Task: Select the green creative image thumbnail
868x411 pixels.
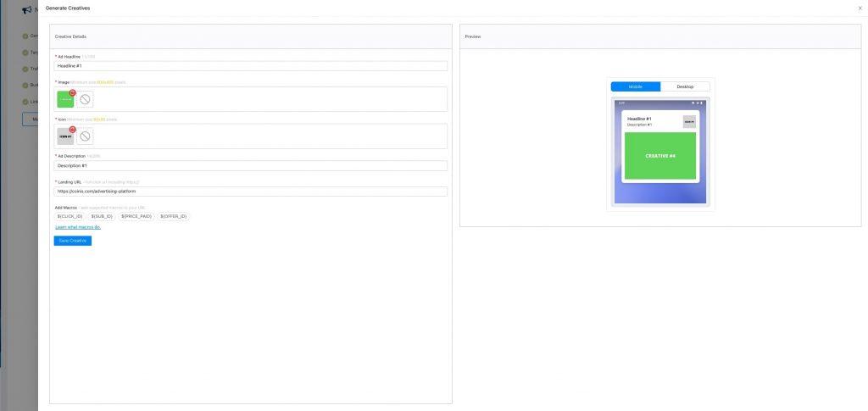Action: coord(64,100)
